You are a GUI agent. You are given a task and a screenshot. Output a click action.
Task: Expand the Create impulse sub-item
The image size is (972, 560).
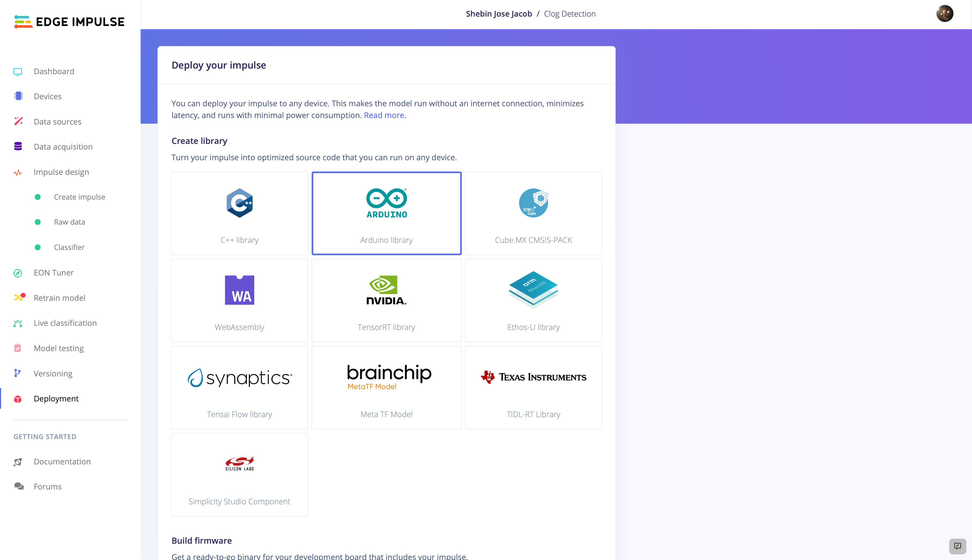pyautogui.click(x=79, y=197)
